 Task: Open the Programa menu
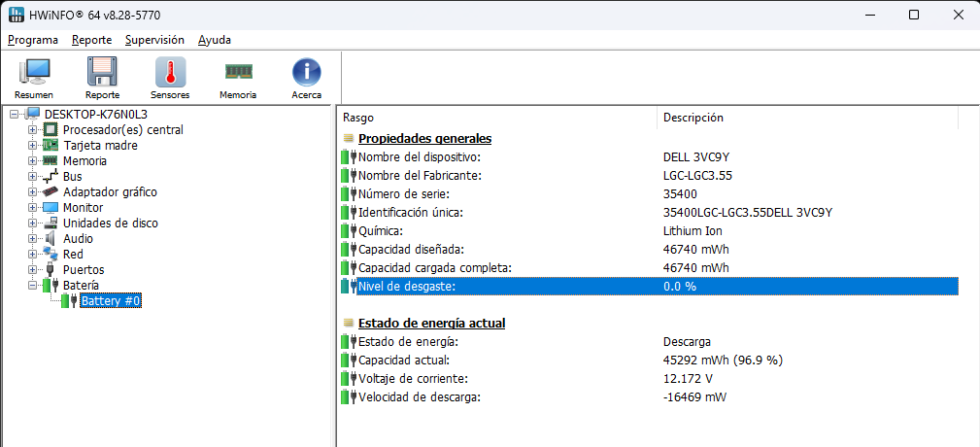[x=32, y=40]
